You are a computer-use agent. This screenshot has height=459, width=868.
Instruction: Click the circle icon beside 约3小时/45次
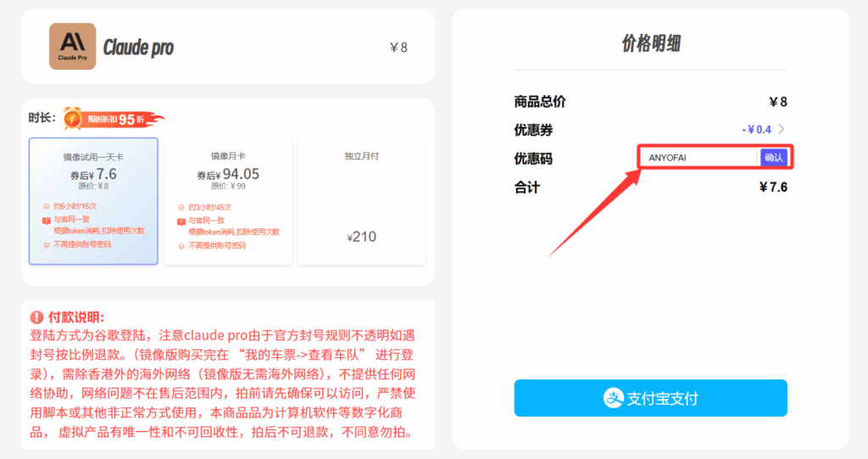pos(181,208)
